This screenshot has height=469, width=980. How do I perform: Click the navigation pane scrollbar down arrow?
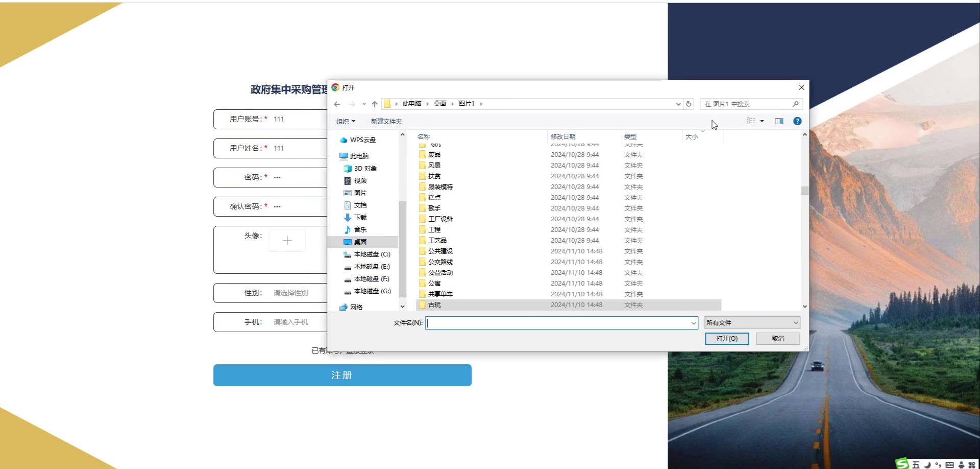(402, 307)
